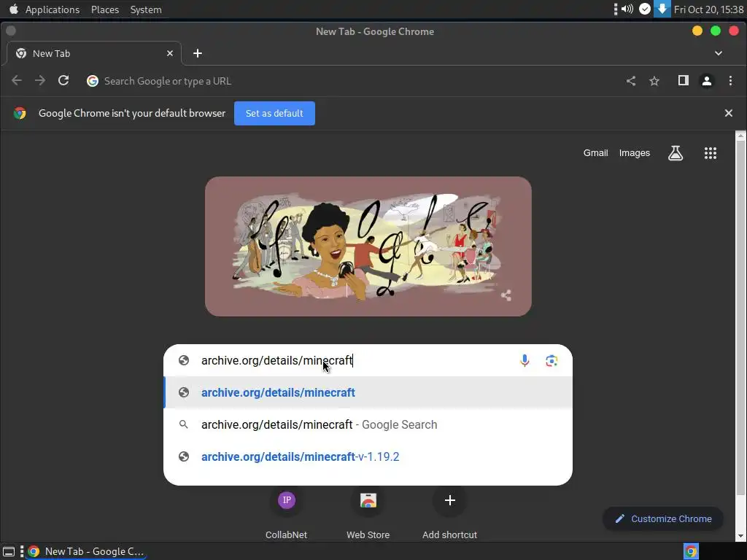
Task: Open the Google apps grid
Action: click(711, 153)
